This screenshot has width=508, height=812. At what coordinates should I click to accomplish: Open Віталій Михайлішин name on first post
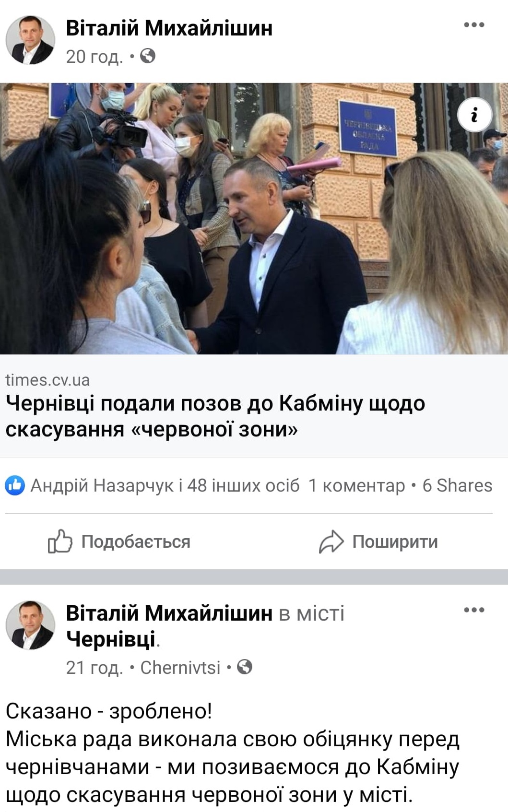click(169, 28)
